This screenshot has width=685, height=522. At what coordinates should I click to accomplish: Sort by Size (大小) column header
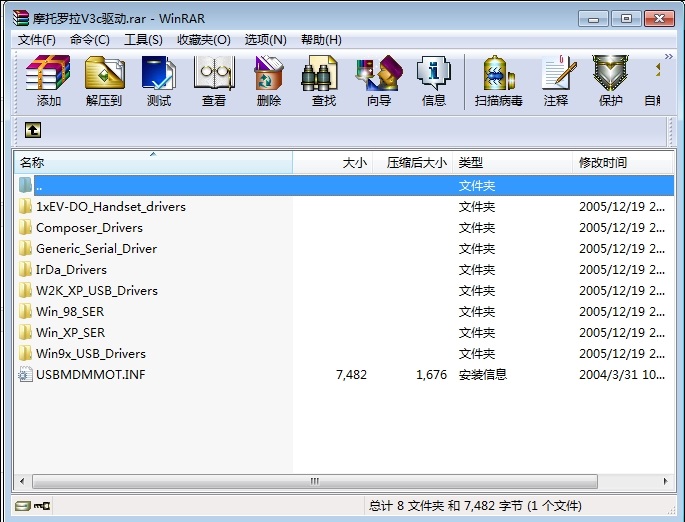pyautogui.click(x=332, y=162)
